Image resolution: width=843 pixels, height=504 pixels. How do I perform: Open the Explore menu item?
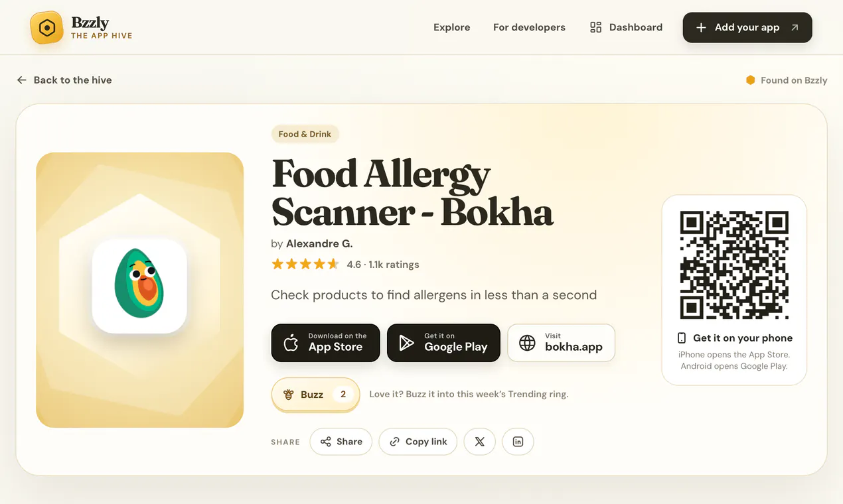click(451, 27)
